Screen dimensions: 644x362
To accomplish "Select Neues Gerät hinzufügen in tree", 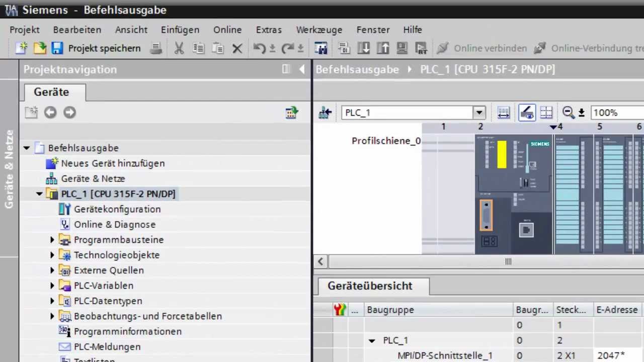I will [x=113, y=163].
